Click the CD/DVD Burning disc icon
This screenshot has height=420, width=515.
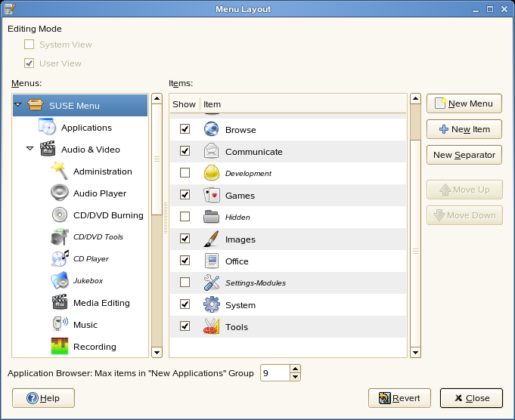pos(60,215)
